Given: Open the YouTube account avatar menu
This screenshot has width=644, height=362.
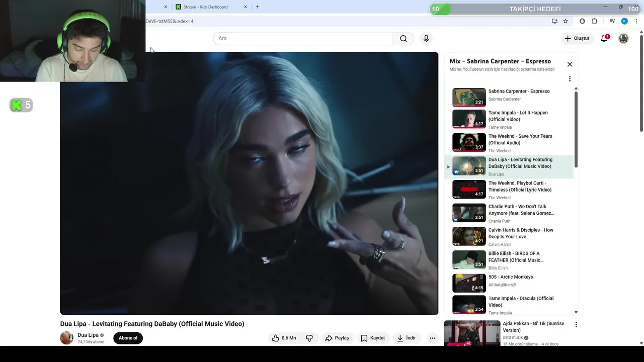Looking at the screenshot, I should (x=623, y=38).
